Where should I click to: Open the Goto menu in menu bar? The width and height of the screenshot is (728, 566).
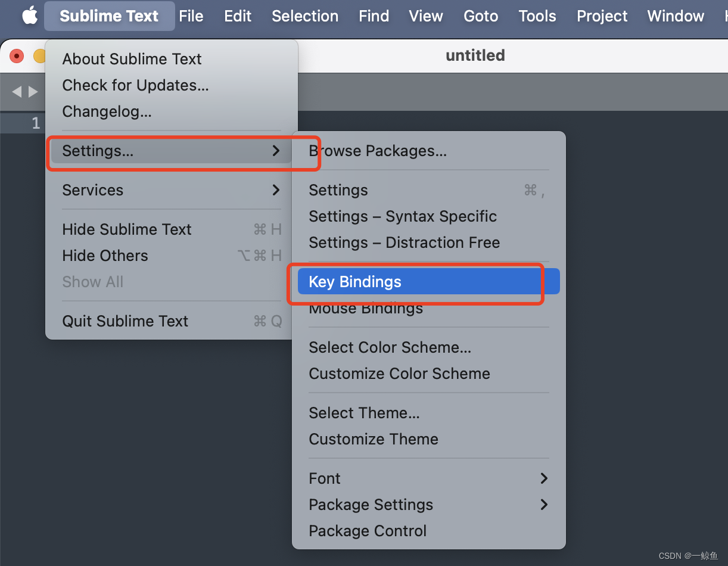tap(481, 16)
